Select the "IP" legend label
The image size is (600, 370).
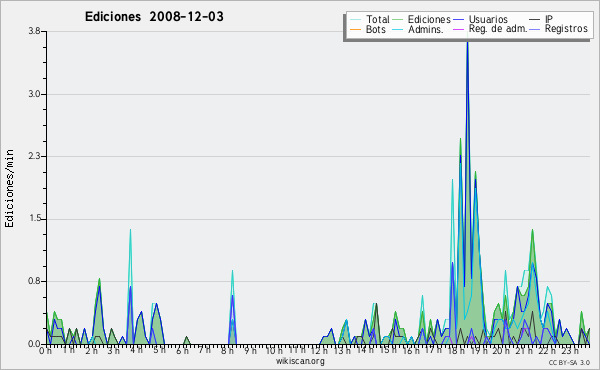549,19
